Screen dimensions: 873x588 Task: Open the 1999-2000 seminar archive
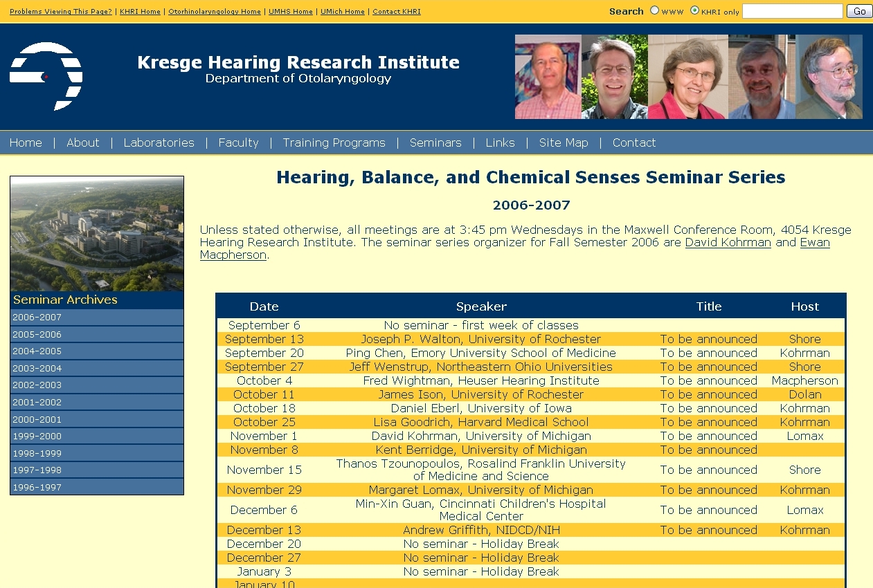97,437
